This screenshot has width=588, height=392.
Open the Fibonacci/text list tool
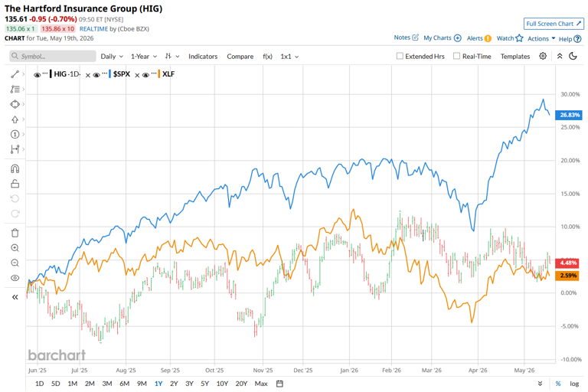(x=15, y=90)
